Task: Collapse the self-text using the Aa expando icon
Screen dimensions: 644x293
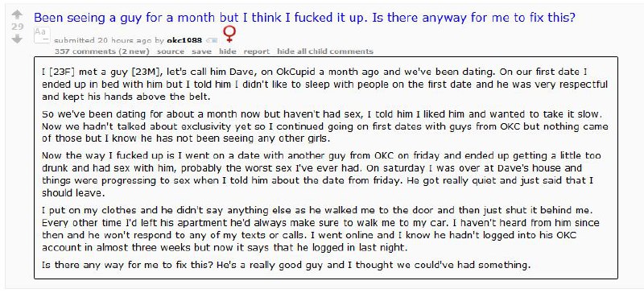Action: [x=41, y=35]
